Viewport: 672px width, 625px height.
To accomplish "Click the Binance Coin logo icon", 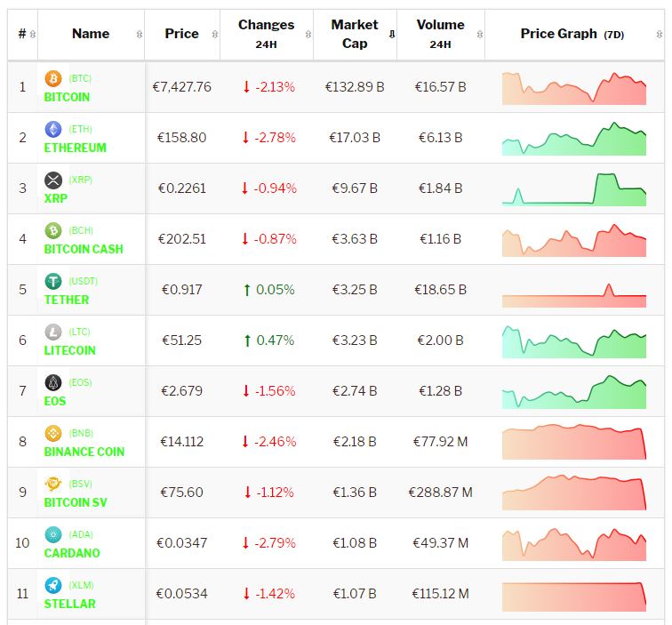I will (53, 434).
